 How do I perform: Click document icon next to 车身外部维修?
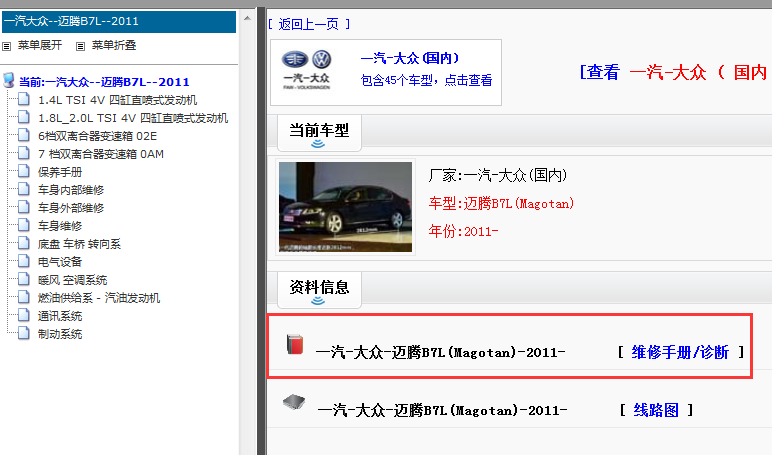point(24,207)
